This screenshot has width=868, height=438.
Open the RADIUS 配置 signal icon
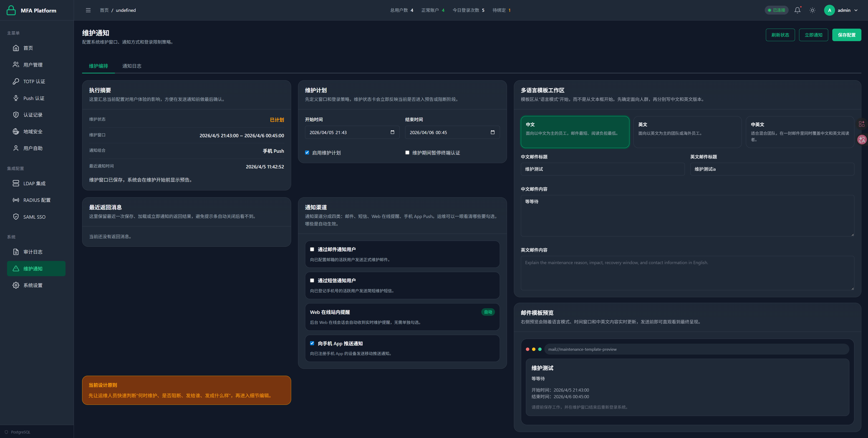pos(16,200)
